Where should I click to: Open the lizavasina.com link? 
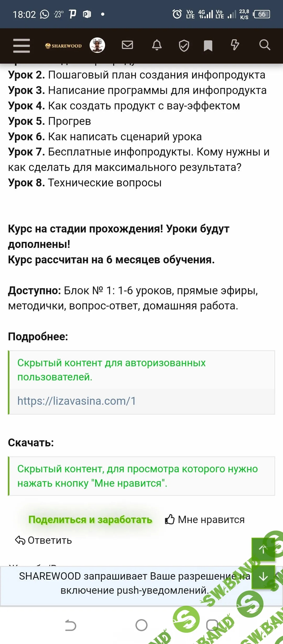(77, 401)
